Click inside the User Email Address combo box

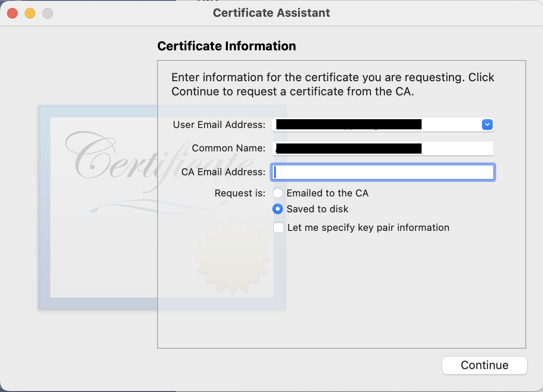pos(375,125)
